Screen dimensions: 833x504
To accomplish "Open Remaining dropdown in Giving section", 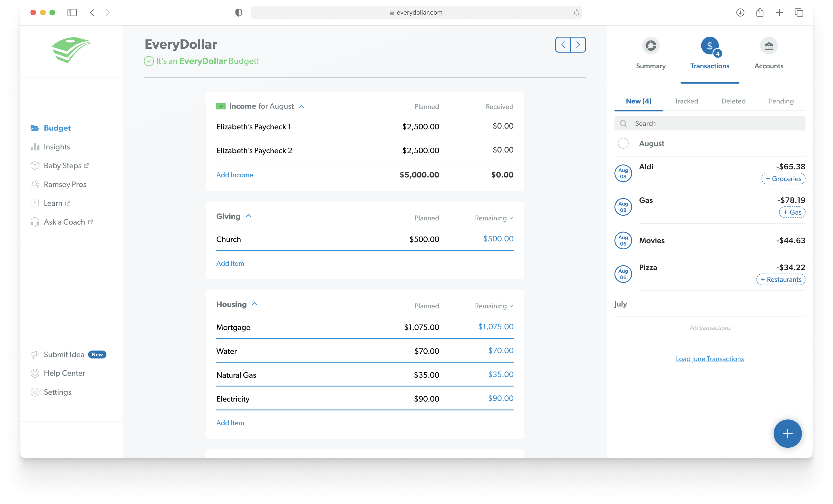I will pos(494,218).
